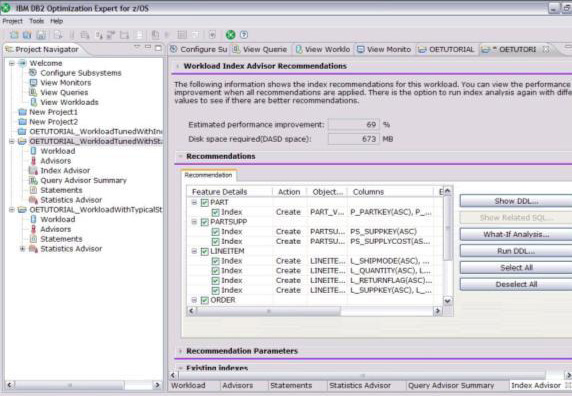Uncheck the P_PARTKEY index checkbox
Image resolution: width=572 pixels, height=396 pixels.
click(x=215, y=212)
